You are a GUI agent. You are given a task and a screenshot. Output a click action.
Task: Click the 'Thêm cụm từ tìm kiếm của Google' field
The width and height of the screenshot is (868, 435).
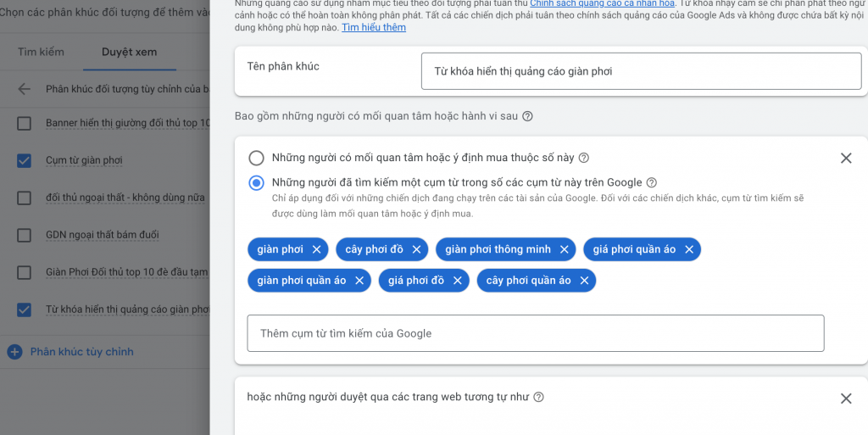point(536,333)
